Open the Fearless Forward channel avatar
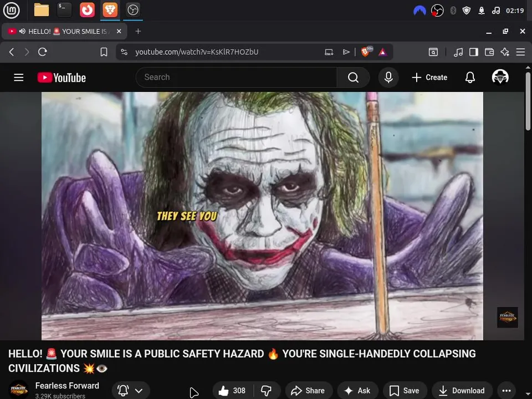The width and height of the screenshot is (532, 399). click(x=19, y=390)
